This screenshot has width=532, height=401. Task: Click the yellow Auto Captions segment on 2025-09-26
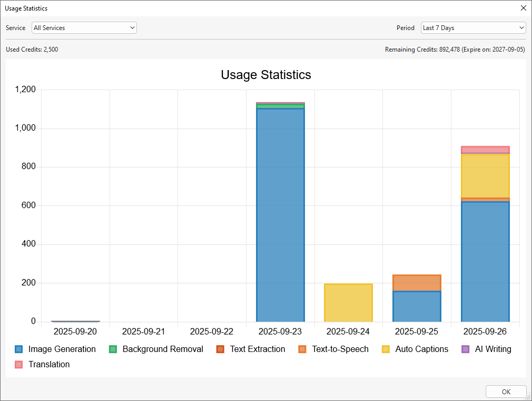[485, 175]
